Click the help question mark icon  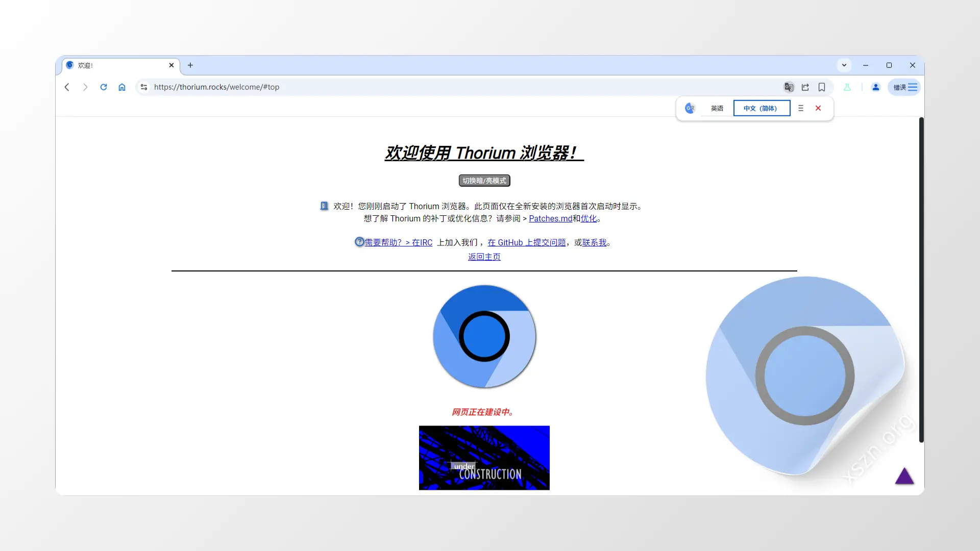(x=359, y=242)
